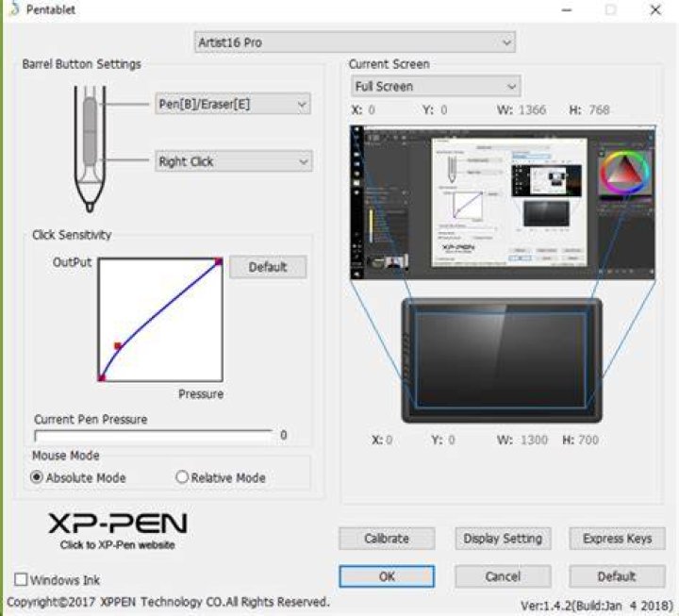Click the version text Ver:1.4.2
Screen dimensions: 679x616
[x=596, y=606]
